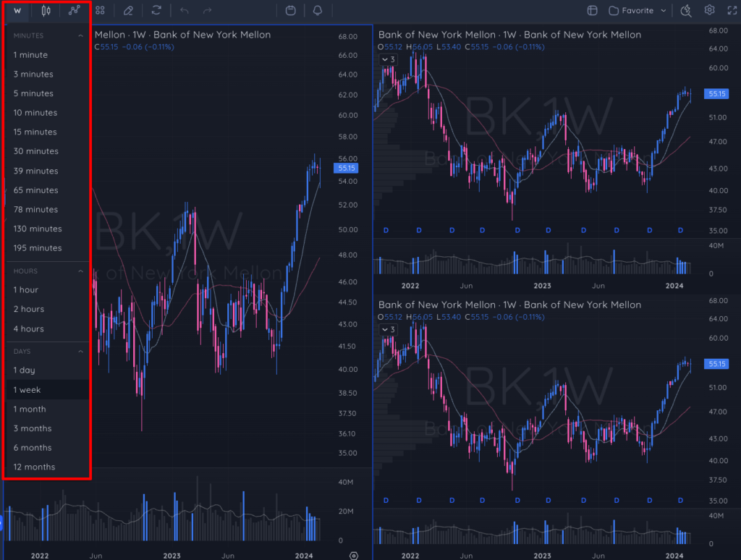Collapse the DAYS interval section

80,352
